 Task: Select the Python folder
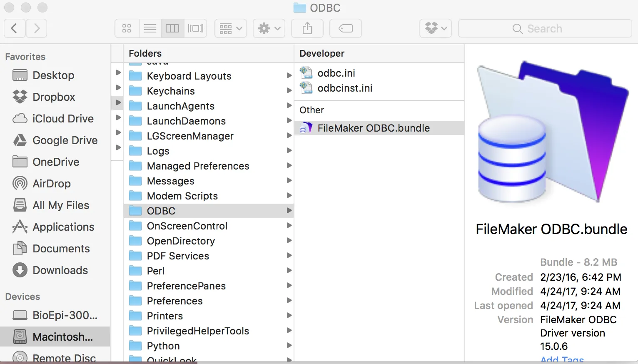click(x=209, y=346)
